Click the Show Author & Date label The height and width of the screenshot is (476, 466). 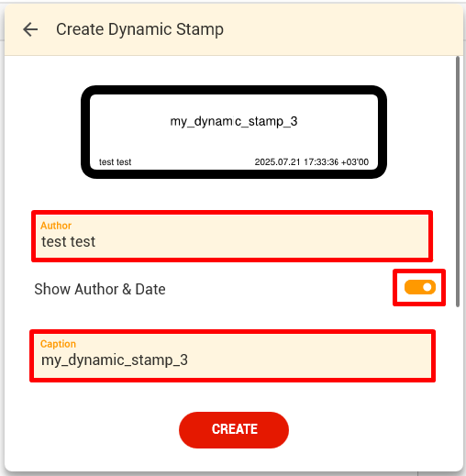point(100,289)
